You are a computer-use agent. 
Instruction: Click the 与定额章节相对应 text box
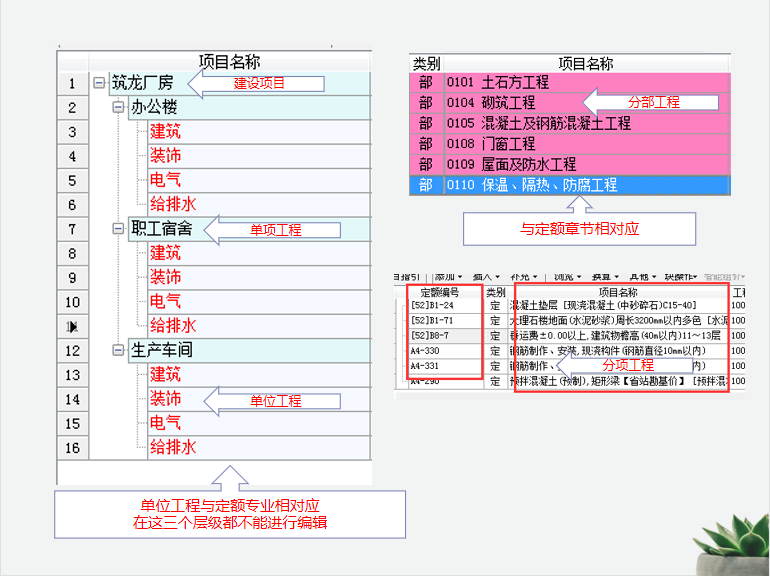(579, 229)
